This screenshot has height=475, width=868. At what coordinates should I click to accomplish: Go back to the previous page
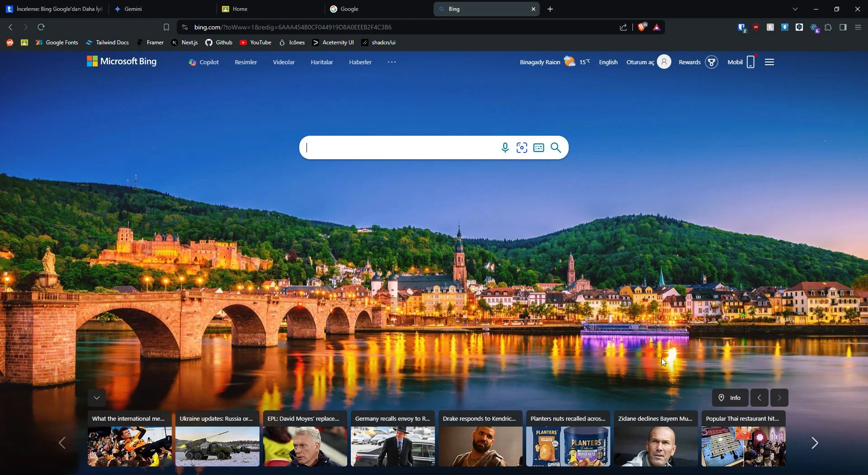pyautogui.click(x=10, y=28)
